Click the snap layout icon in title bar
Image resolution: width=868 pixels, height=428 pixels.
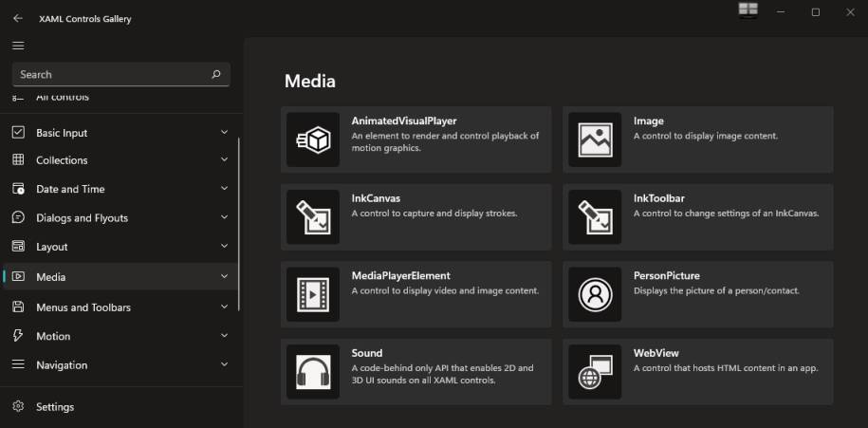748,9
